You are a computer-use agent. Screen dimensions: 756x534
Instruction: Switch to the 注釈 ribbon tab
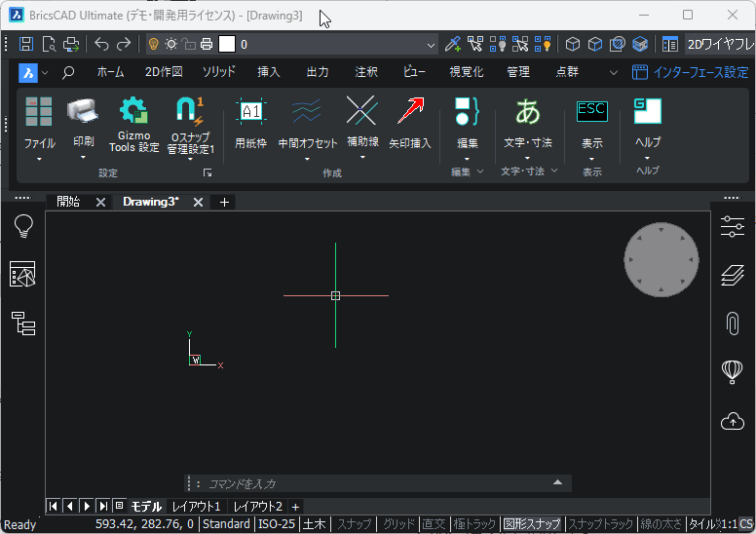tap(366, 72)
